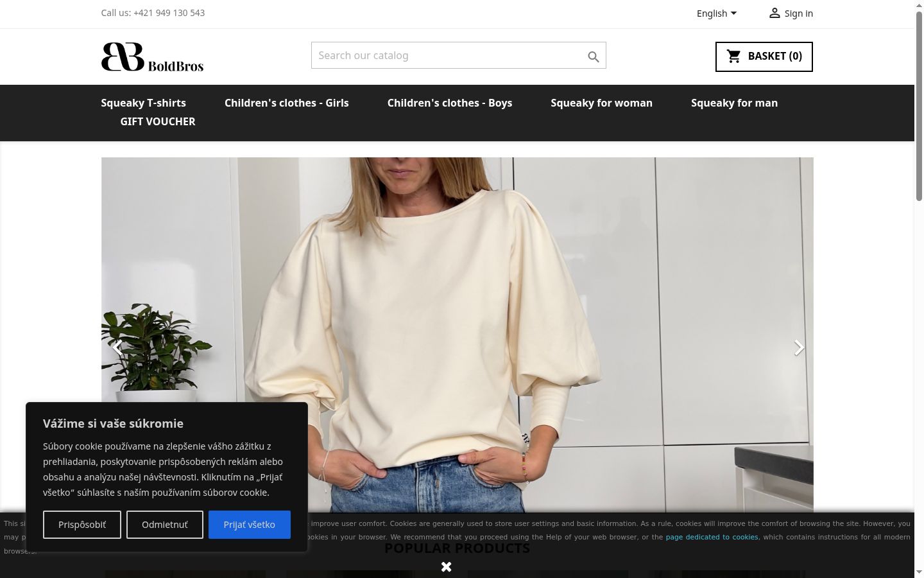Click the shopping basket cart icon
Viewport: 924px width, 578px height.
click(x=733, y=57)
